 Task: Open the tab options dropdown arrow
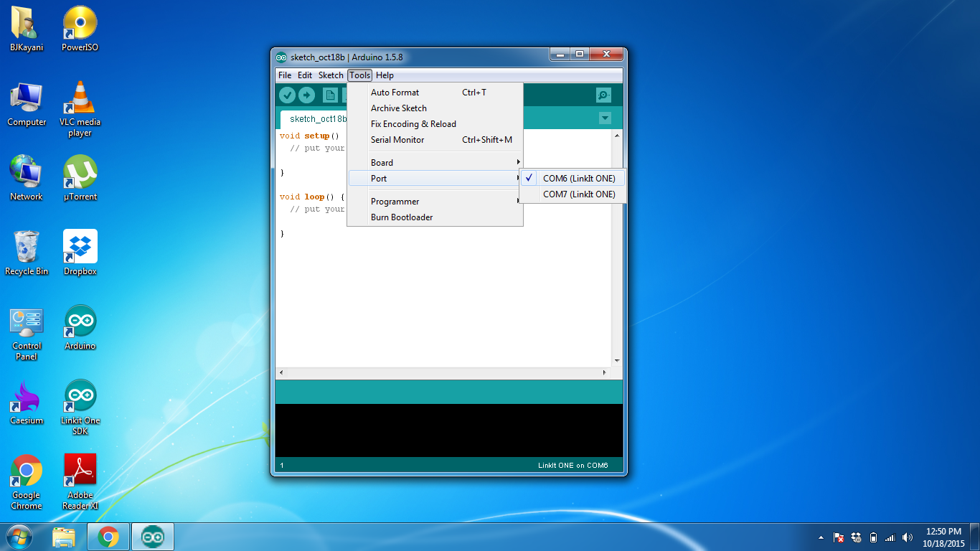coord(605,118)
